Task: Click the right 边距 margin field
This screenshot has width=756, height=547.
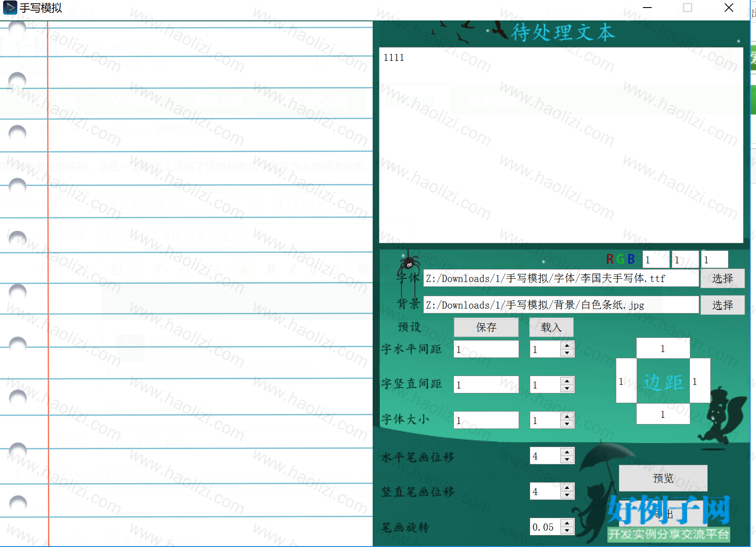Action: tap(700, 381)
